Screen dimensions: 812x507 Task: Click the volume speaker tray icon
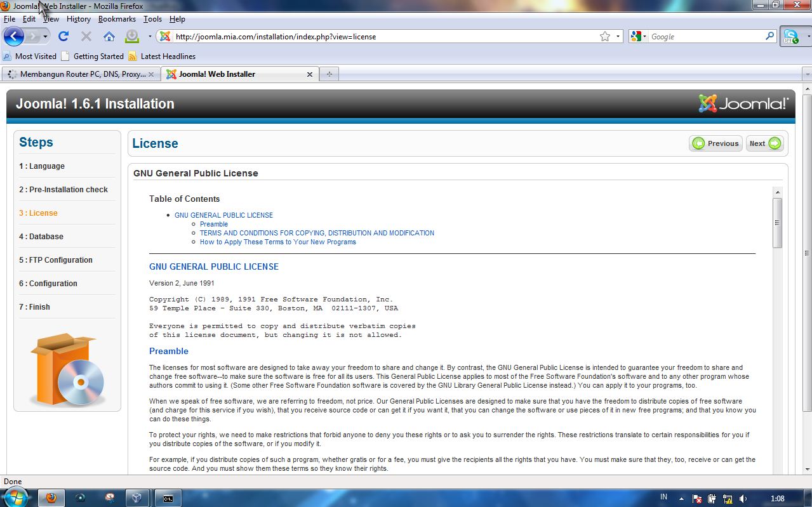[743, 499]
